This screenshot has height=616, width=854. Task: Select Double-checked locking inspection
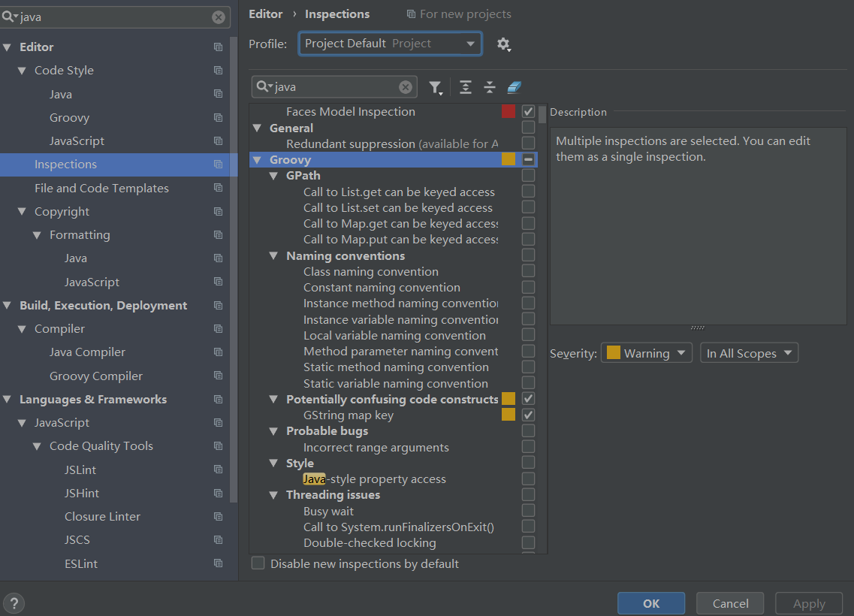tap(370, 543)
